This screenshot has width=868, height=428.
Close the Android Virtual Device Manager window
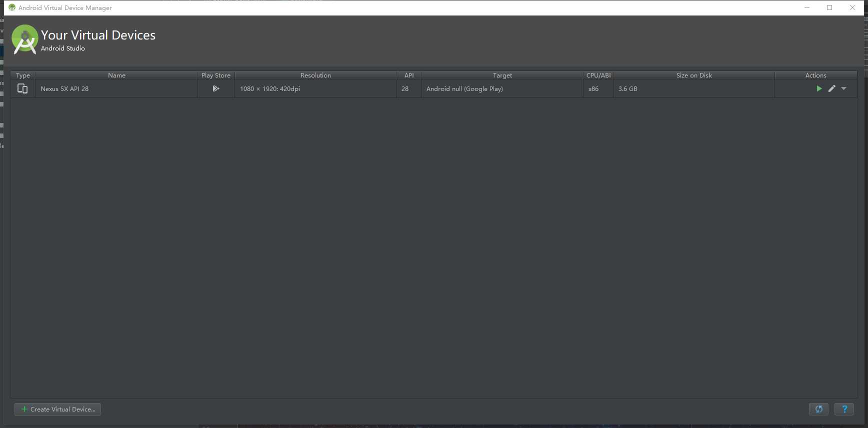[x=852, y=7]
